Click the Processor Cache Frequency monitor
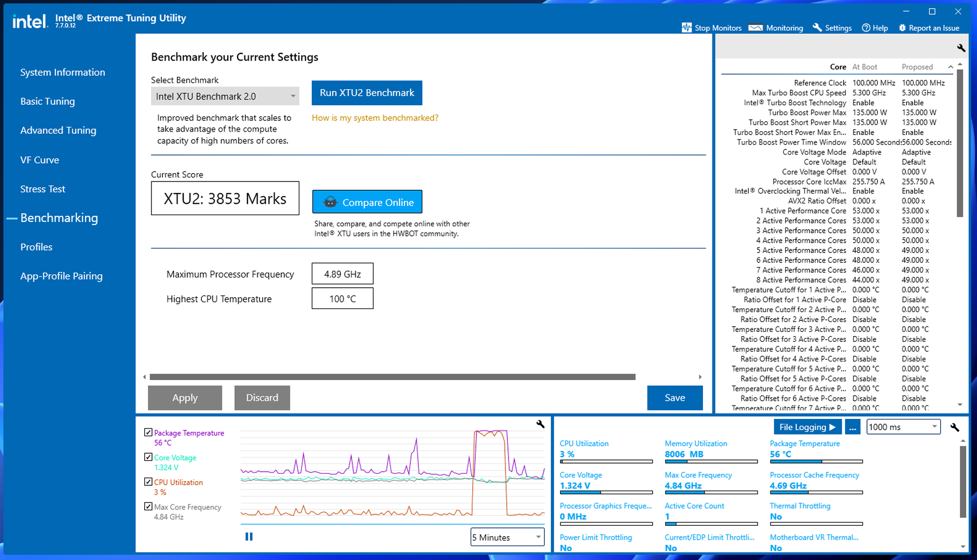 816,484
